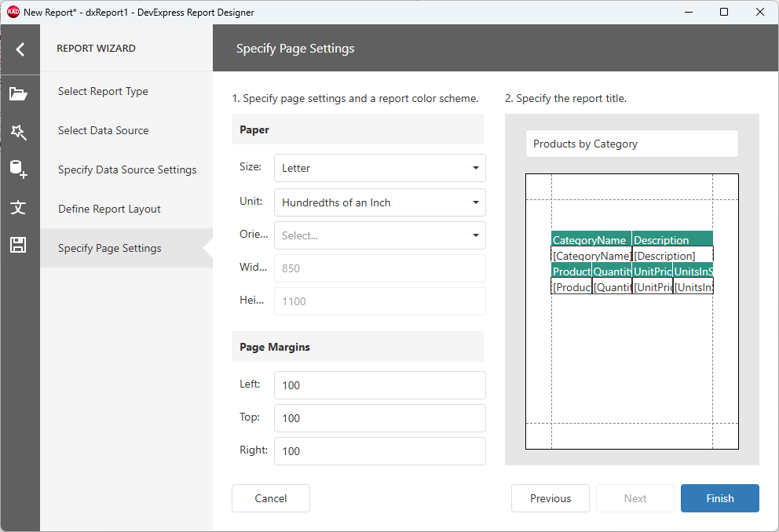Click the Width field showing 850
This screenshot has width=779, height=532.
pyautogui.click(x=379, y=268)
